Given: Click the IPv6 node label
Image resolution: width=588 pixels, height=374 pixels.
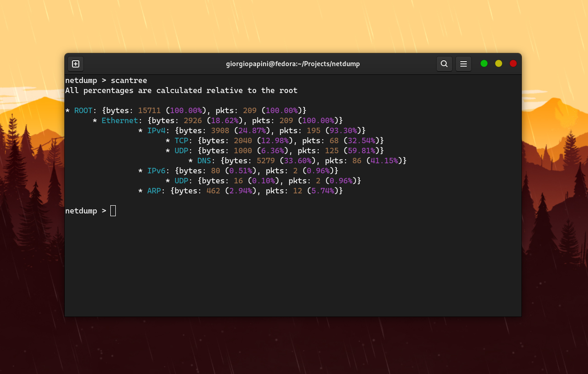Looking at the screenshot, I should click(x=156, y=171).
